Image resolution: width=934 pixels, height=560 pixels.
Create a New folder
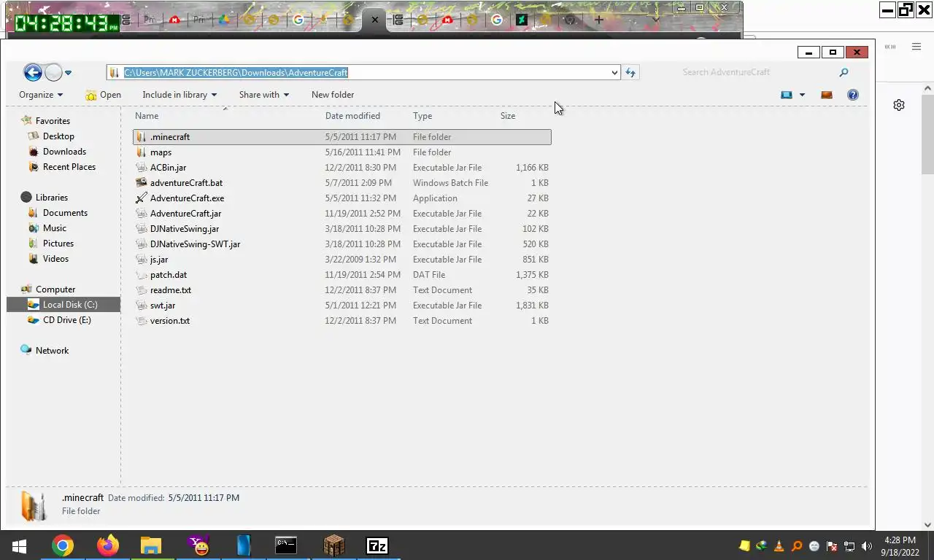pos(333,95)
